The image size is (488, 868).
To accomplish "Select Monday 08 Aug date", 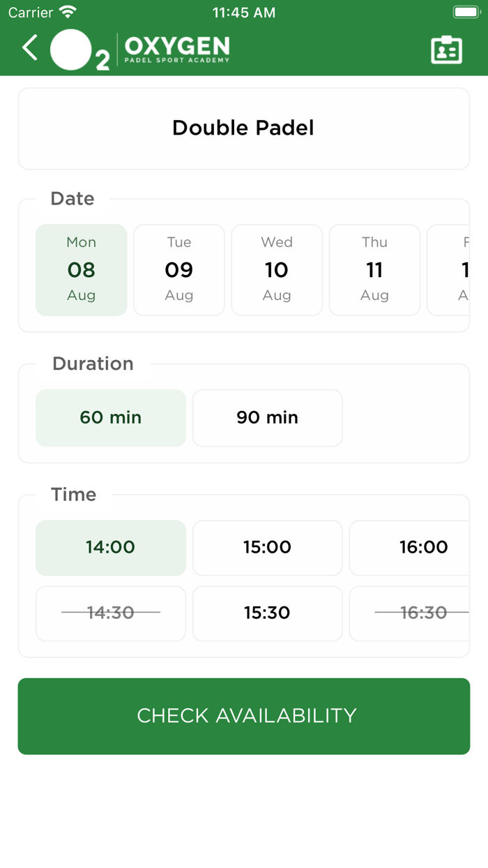I will tap(82, 269).
